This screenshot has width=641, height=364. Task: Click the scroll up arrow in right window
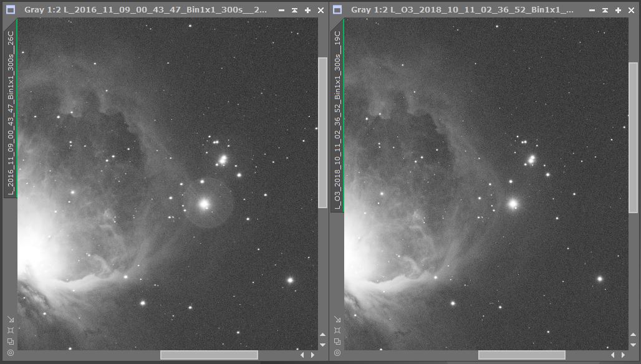click(x=634, y=335)
